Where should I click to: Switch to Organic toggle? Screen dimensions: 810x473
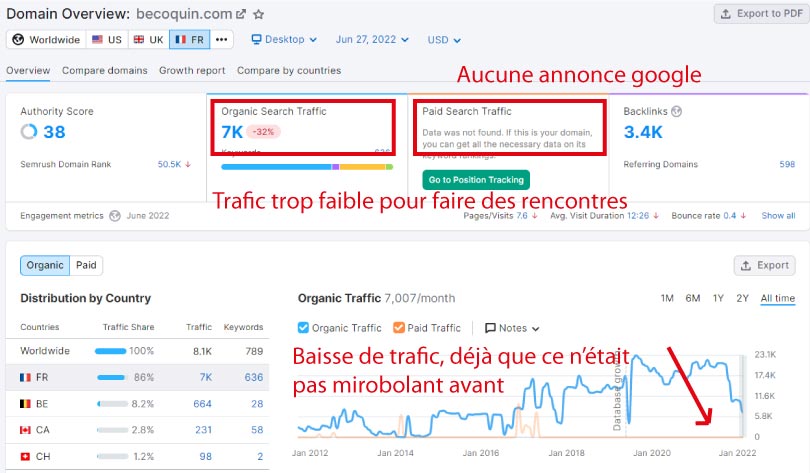pos(45,265)
